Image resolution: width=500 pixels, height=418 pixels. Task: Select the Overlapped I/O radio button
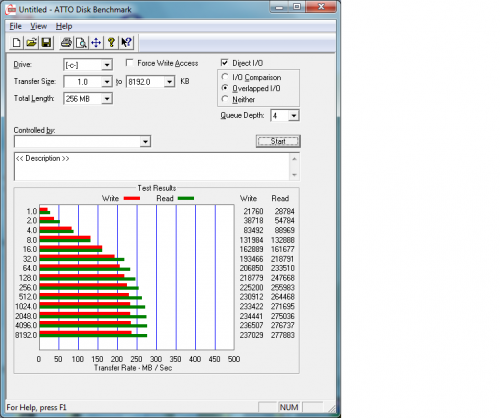click(225, 88)
